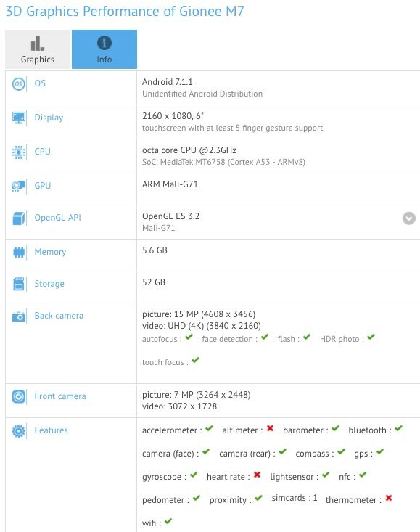Click the OS row icon
Viewport: 420px width, 532px height.
click(19, 83)
